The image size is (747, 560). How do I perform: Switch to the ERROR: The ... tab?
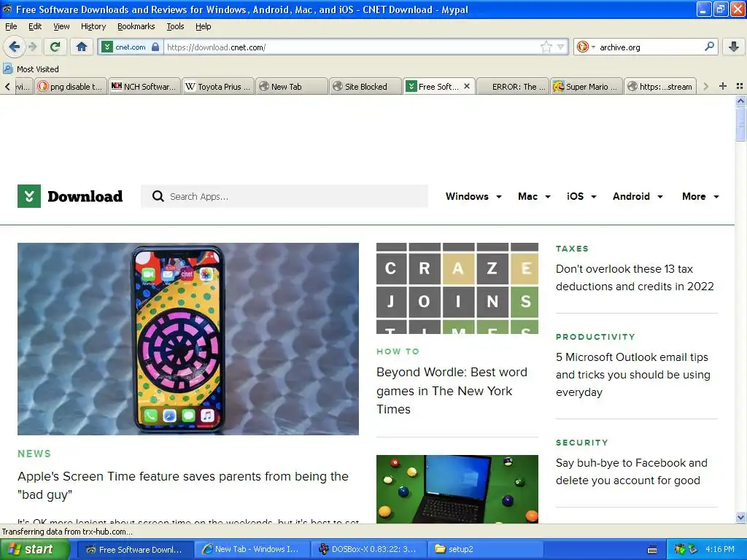(513, 86)
